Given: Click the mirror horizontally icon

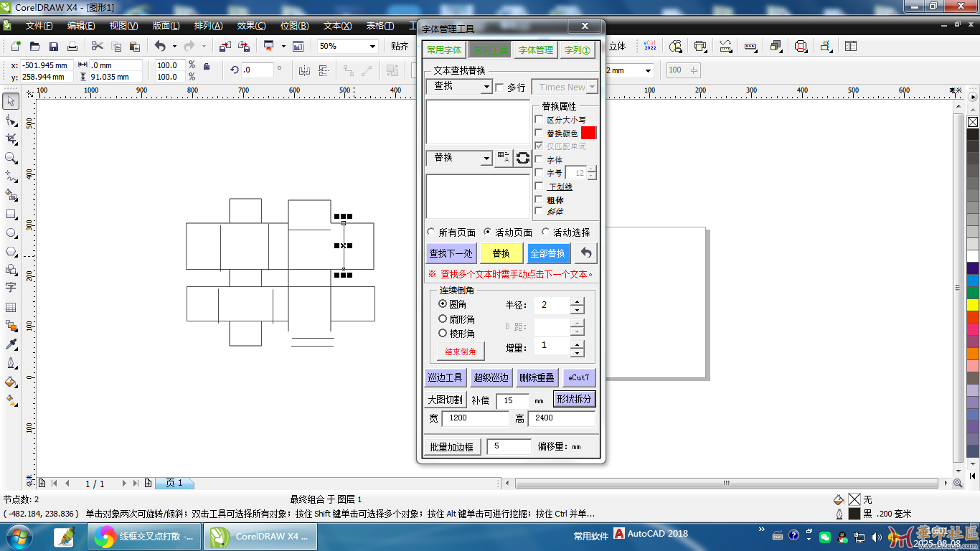Looking at the screenshot, I should pyautogui.click(x=304, y=70).
